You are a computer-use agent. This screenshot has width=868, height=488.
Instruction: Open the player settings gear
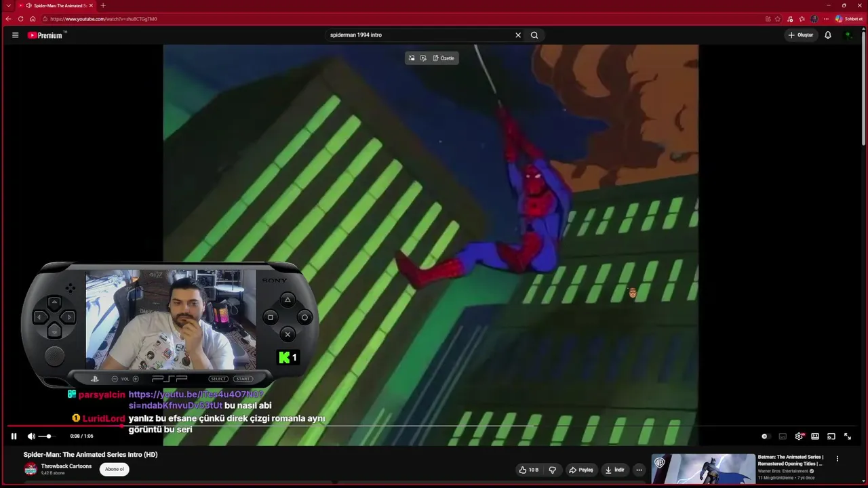799,436
